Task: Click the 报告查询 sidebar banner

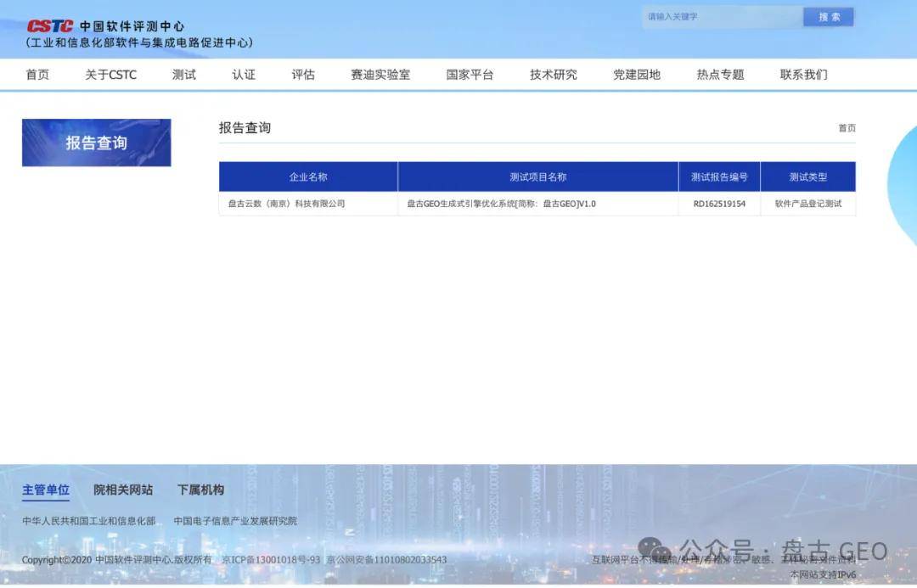Action: 97,143
